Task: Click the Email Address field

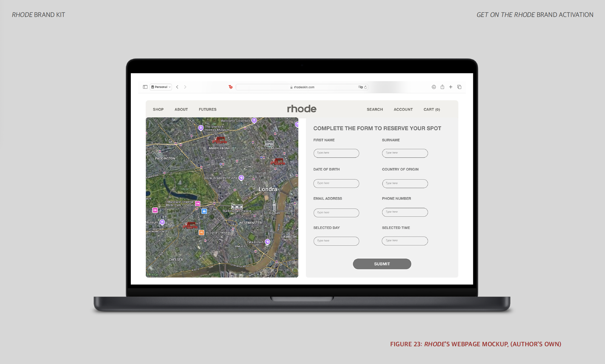Action: (x=336, y=213)
